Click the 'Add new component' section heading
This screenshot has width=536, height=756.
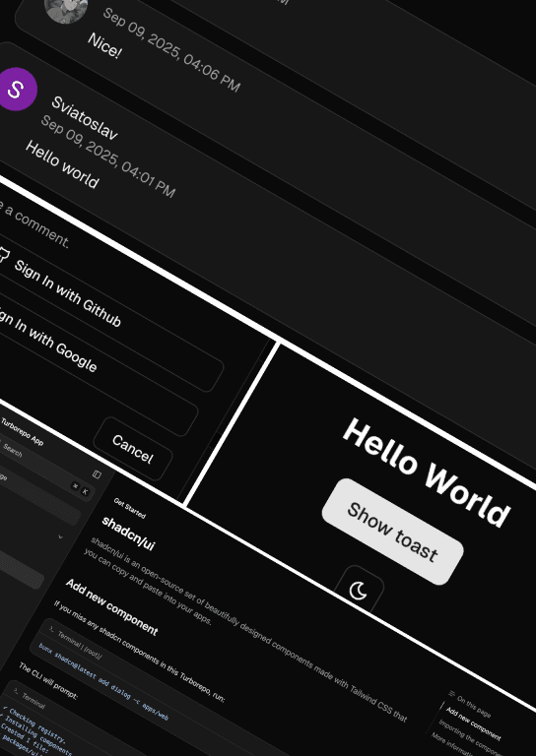tap(112, 607)
